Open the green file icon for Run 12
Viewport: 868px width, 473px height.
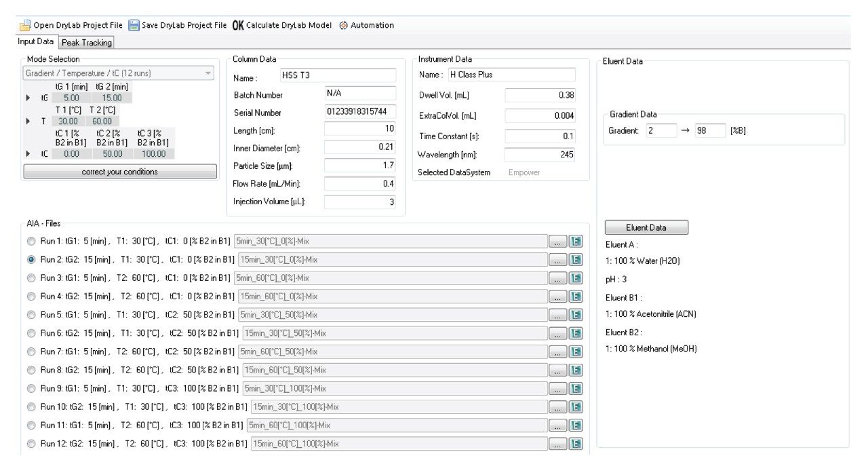[576, 444]
